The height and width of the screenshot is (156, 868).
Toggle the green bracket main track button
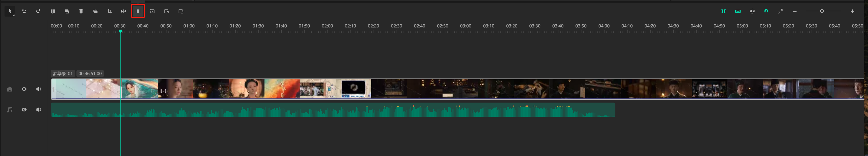coord(723,11)
